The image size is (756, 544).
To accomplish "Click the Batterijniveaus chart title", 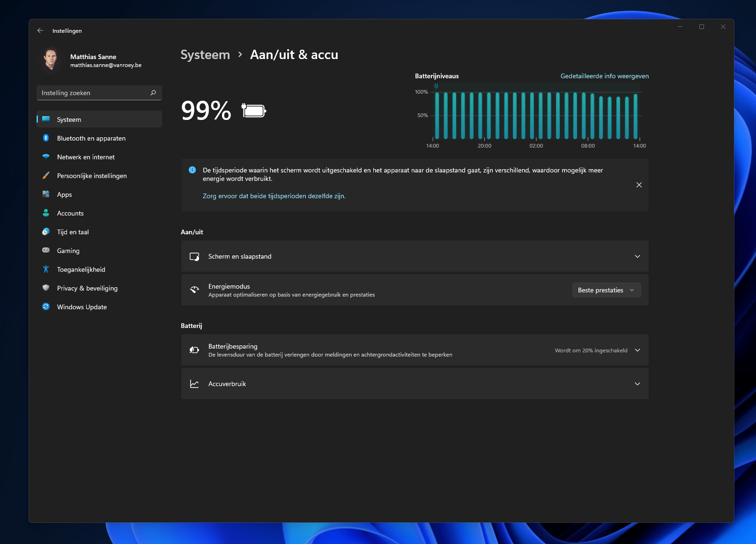I will [x=437, y=76].
